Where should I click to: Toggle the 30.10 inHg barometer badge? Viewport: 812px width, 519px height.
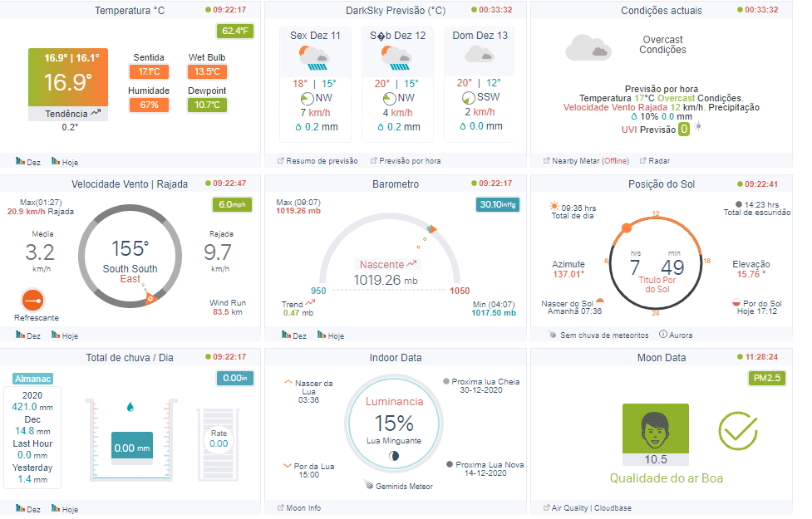[497, 204]
